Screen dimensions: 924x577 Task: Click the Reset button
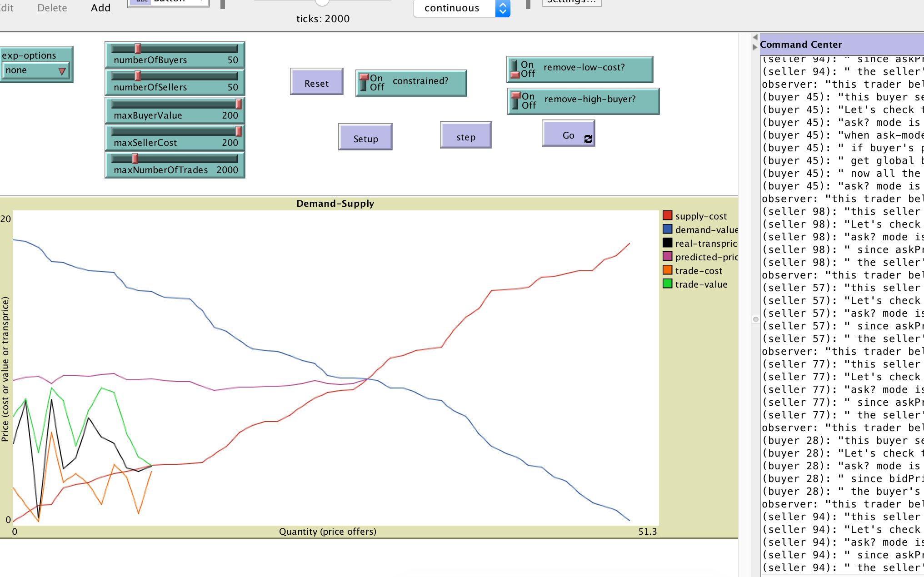tap(316, 82)
